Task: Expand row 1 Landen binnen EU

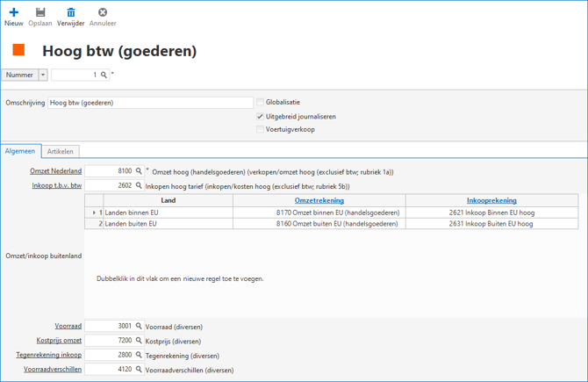Action: (95, 213)
